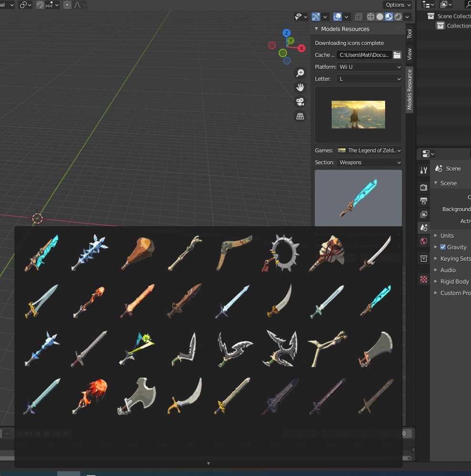471x476 pixels.
Task: Open the outliner display mode dropdown
Action: point(428,5)
